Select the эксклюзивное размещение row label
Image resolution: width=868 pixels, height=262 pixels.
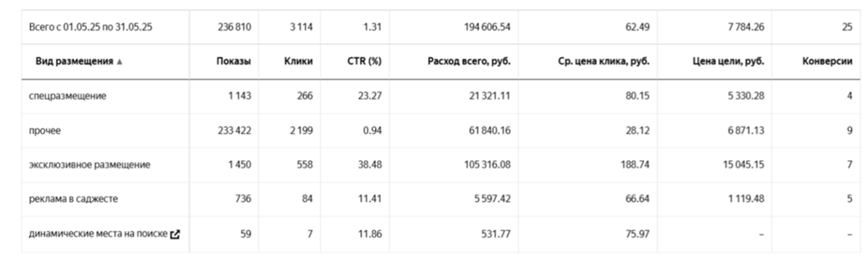click(x=89, y=165)
